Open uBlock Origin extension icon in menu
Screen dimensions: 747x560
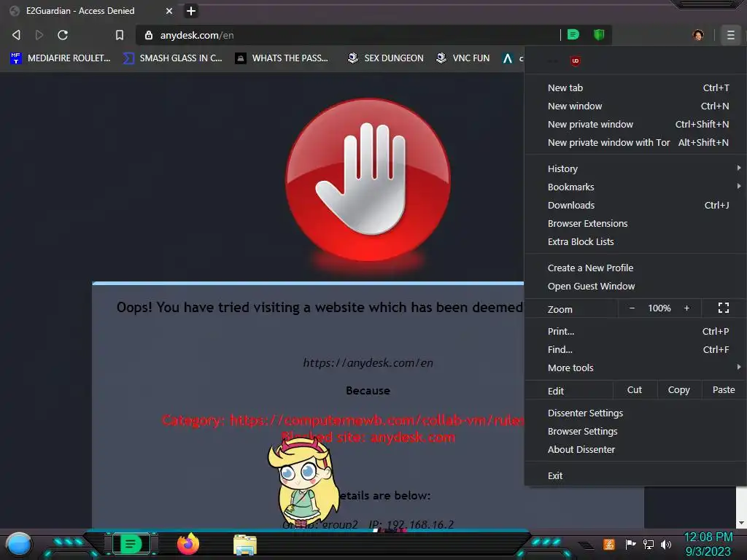pos(575,61)
